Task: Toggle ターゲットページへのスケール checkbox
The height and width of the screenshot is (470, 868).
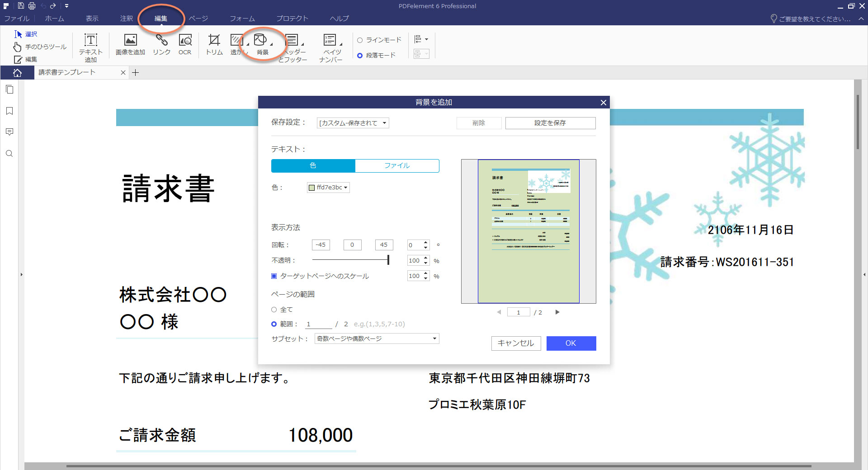Action: pos(274,276)
